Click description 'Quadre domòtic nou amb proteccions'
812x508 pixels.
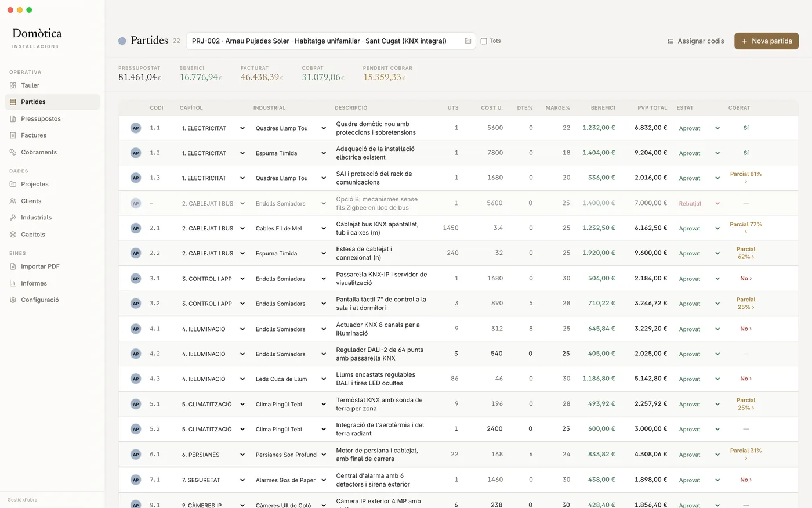(376, 128)
